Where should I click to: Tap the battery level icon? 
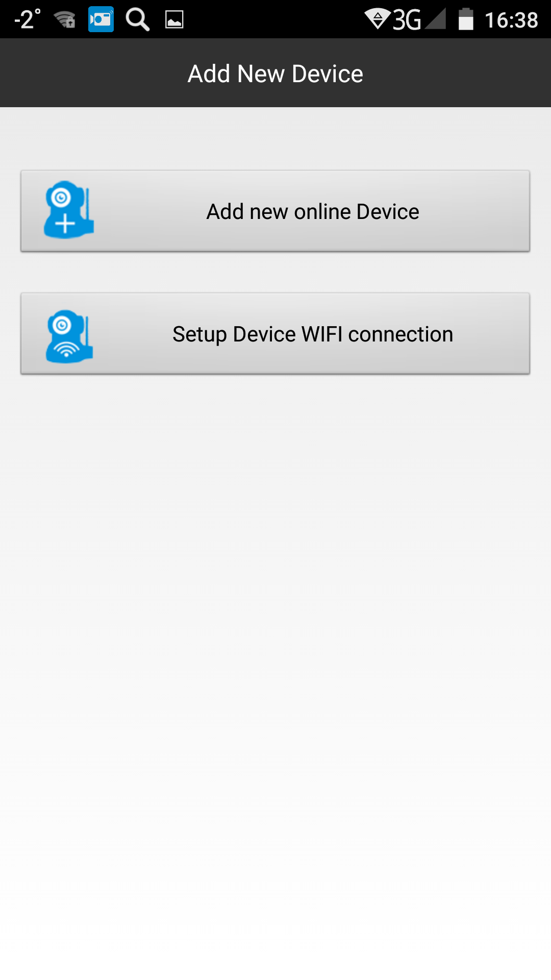click(x=466, y=19)
